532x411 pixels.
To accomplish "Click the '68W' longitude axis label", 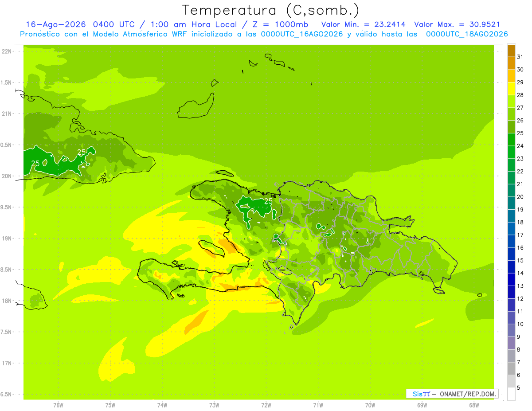I will click(474, 405).
